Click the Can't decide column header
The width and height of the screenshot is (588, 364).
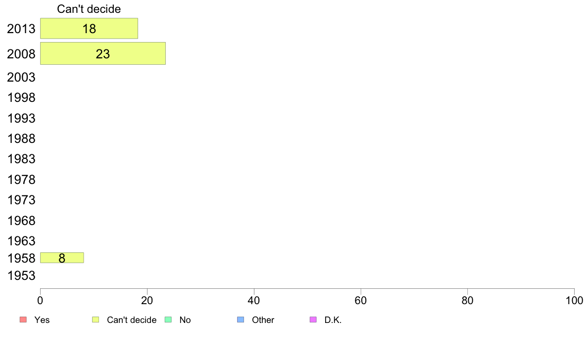[89, 9]
